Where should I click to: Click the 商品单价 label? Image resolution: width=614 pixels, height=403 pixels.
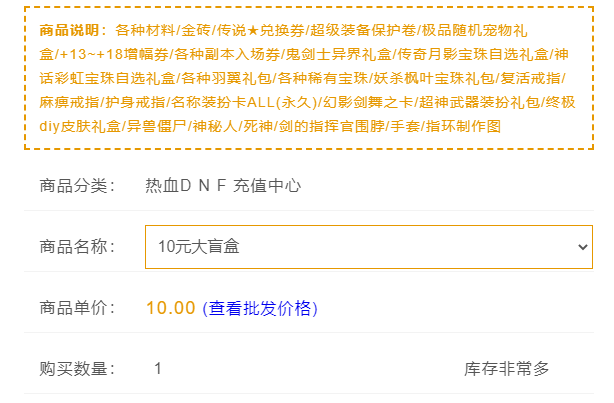point(78,308)
